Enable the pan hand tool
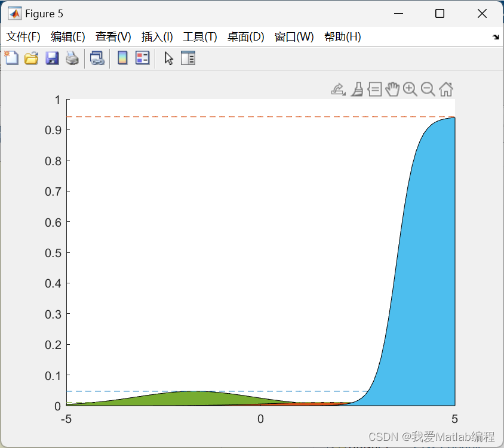 tap(392, 89)
